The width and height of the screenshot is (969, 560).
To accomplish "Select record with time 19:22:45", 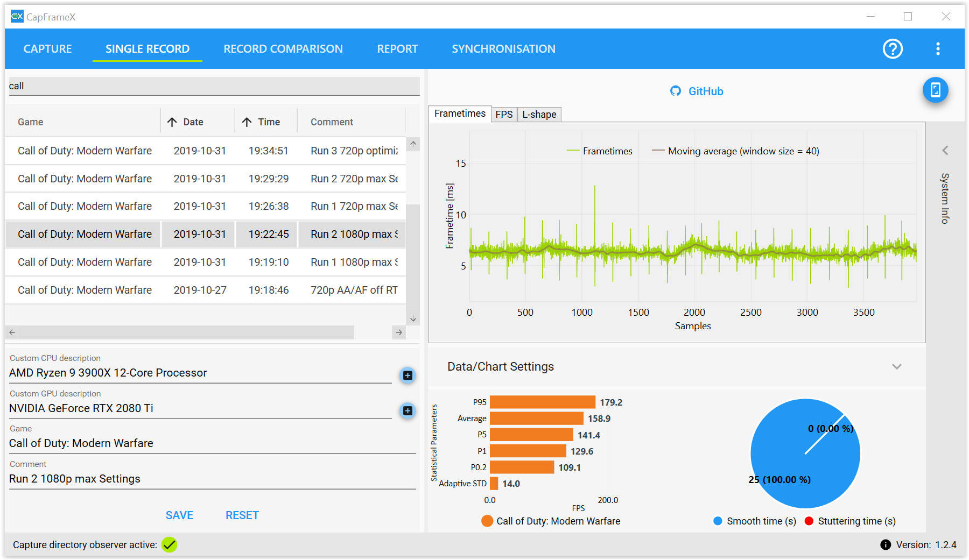I will click(x=206, y=235).
